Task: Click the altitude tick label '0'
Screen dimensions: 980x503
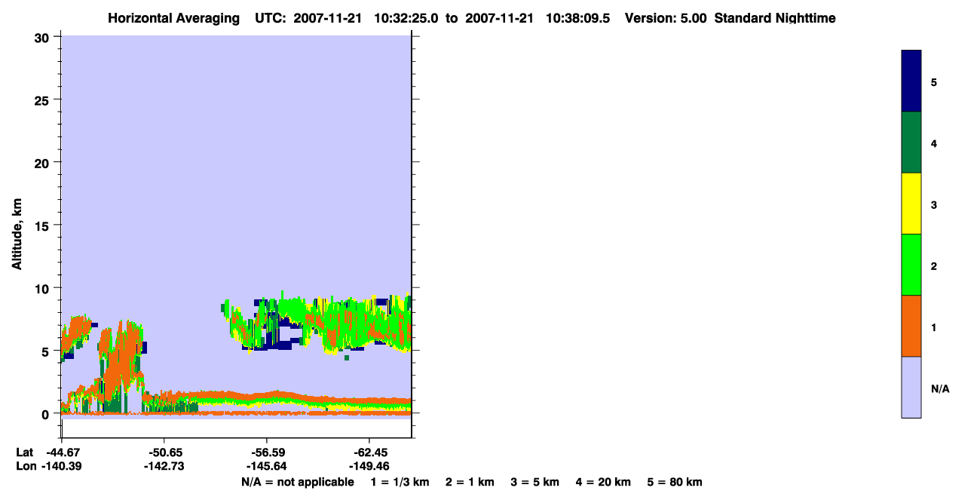Action: (47, 414)
